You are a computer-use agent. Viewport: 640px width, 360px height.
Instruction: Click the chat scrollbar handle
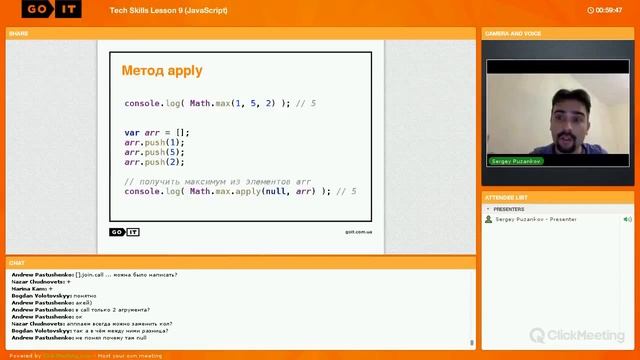[472, 343]
